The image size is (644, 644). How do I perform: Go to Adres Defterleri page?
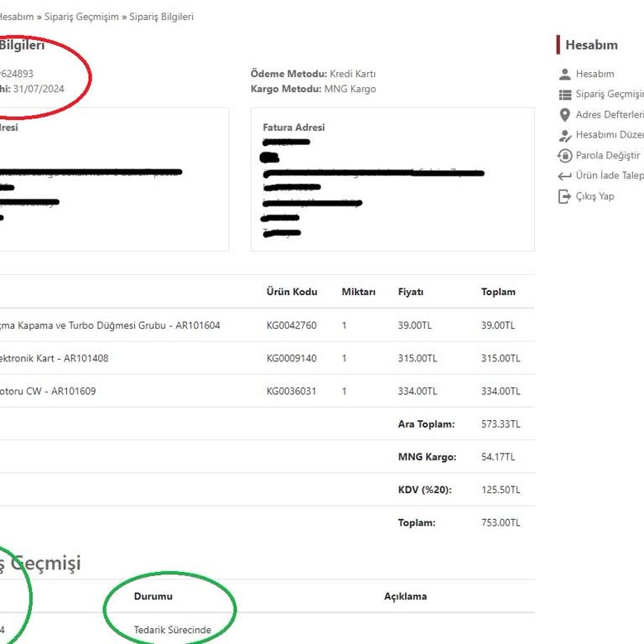coord(610,115)
